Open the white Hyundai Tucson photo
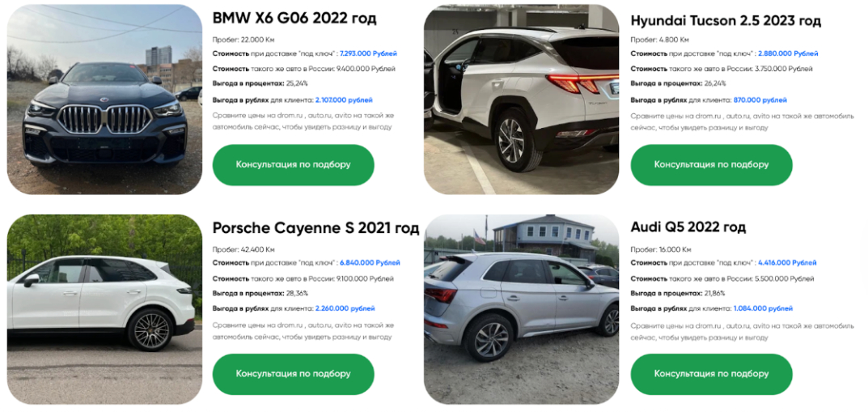The width and height of the screenshot is (868, 412). tap(522, 100)
